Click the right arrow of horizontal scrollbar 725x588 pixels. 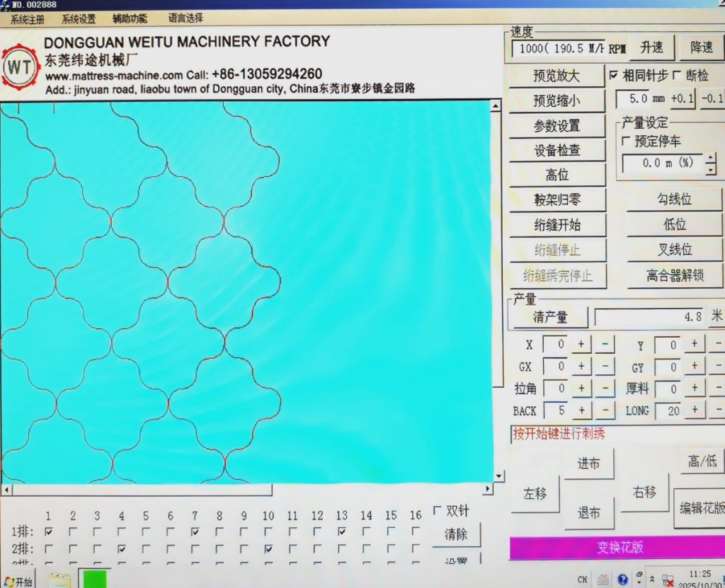[x=487, y=490]
